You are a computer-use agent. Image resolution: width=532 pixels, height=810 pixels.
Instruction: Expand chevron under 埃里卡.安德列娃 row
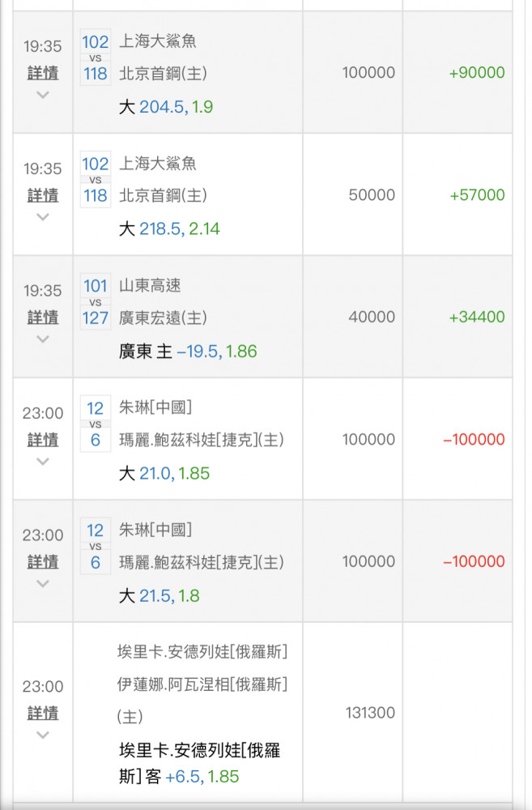(43, 735)
